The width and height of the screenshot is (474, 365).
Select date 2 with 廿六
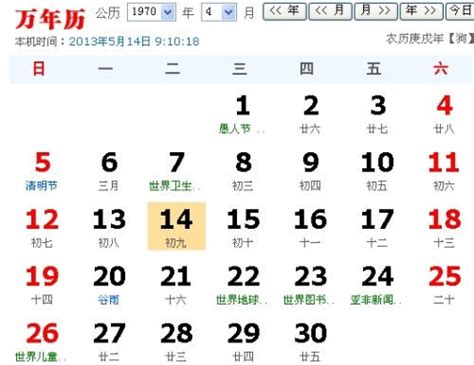pyautogui.click(x=310, y=114)
